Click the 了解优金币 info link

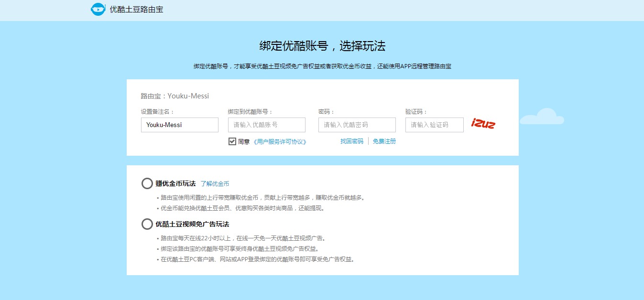pyautogui.click(x=215, y=183)
